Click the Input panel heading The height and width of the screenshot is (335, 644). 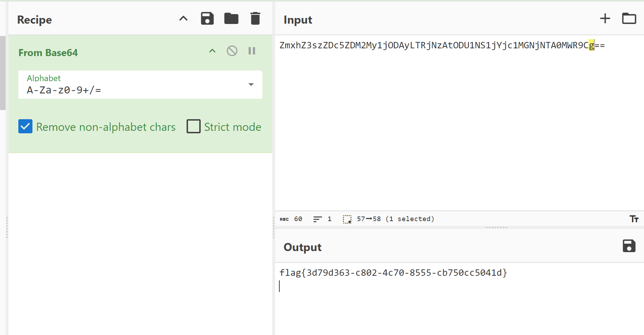click(298, 20)
